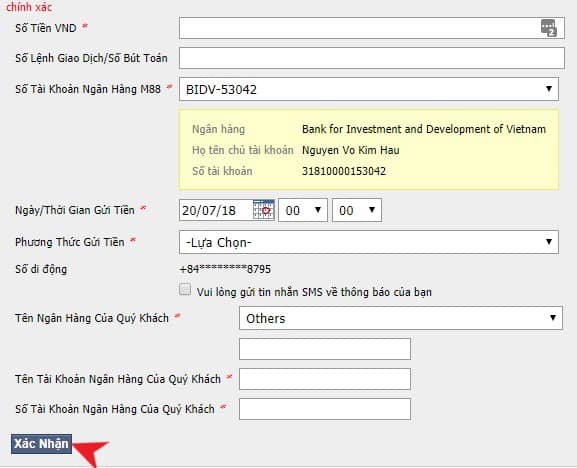Click the Xác Nhận confirm button
Image resolution: width=577 pixels, height=468 pixels.
[41, 444]
